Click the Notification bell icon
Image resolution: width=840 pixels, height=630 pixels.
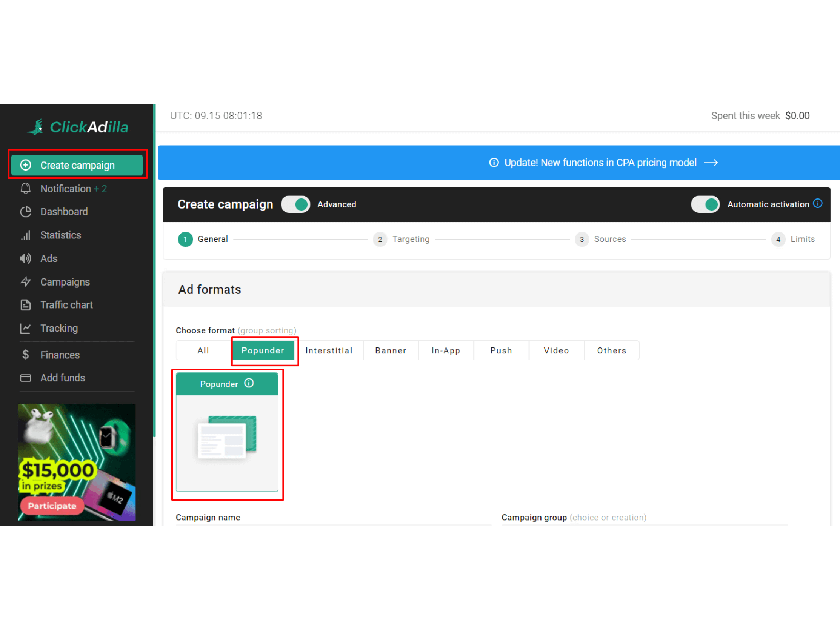pos(25,189)
